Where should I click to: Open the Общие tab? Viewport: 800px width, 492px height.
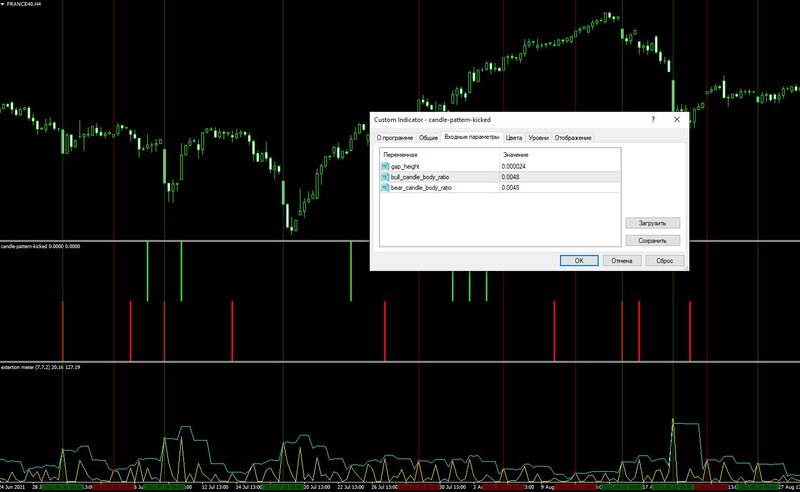[x=428, y=138]
